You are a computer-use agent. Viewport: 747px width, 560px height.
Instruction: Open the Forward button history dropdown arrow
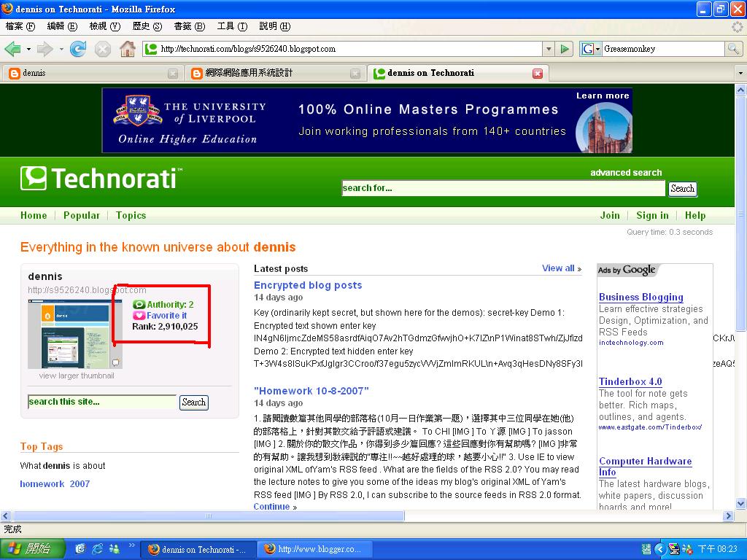(61, 49)
